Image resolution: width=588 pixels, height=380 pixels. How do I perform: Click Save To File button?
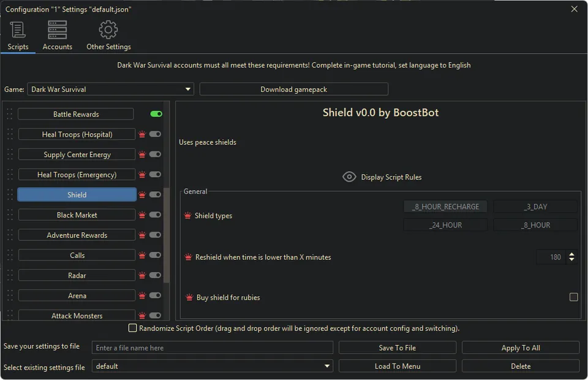point(397,348)
